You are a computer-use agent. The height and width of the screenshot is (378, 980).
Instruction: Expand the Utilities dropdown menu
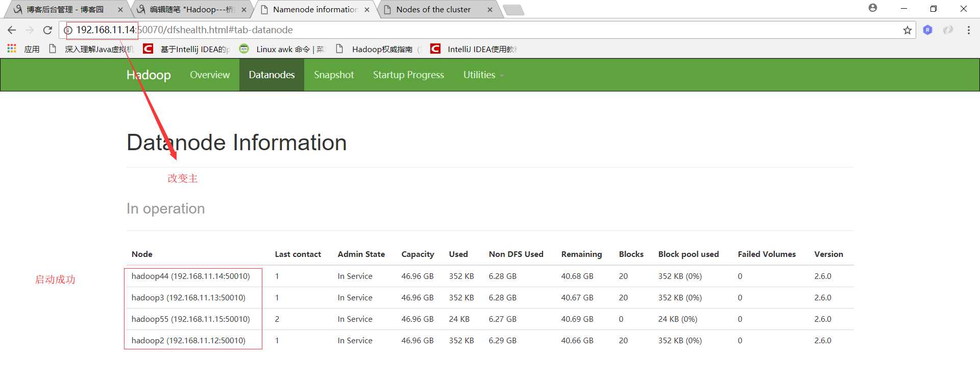click(483, 75)
